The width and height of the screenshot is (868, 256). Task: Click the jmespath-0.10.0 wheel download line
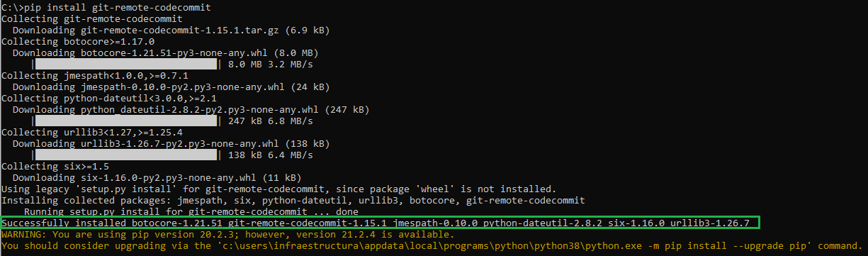pos(170,87)
